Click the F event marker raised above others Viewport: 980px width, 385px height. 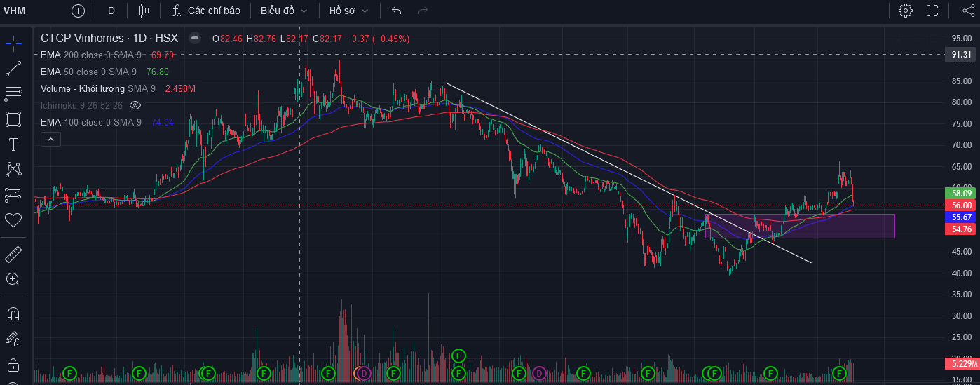pos(458,356)
